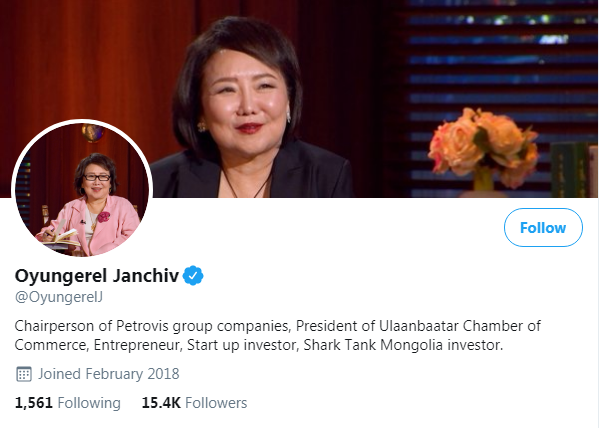
Task: Click the bio line starting with Chairperson
Action: [x=278, y=326]
